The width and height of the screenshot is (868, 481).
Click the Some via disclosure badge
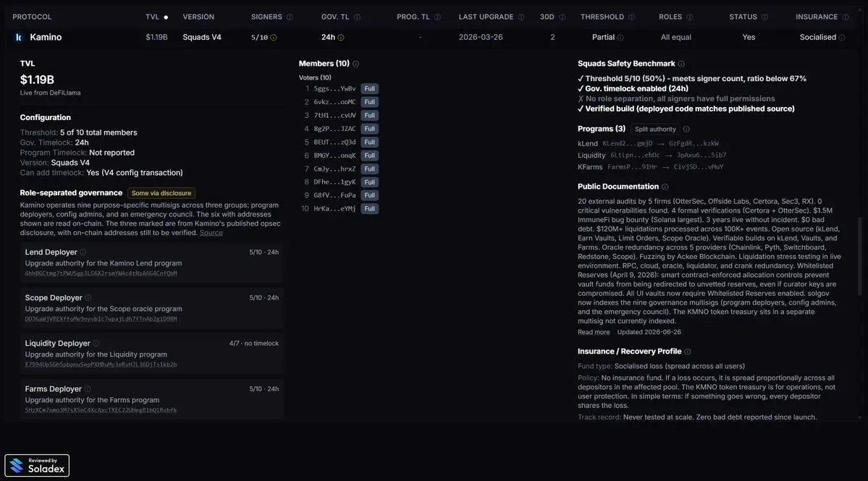pyautogui.click(x=161, y=193)
